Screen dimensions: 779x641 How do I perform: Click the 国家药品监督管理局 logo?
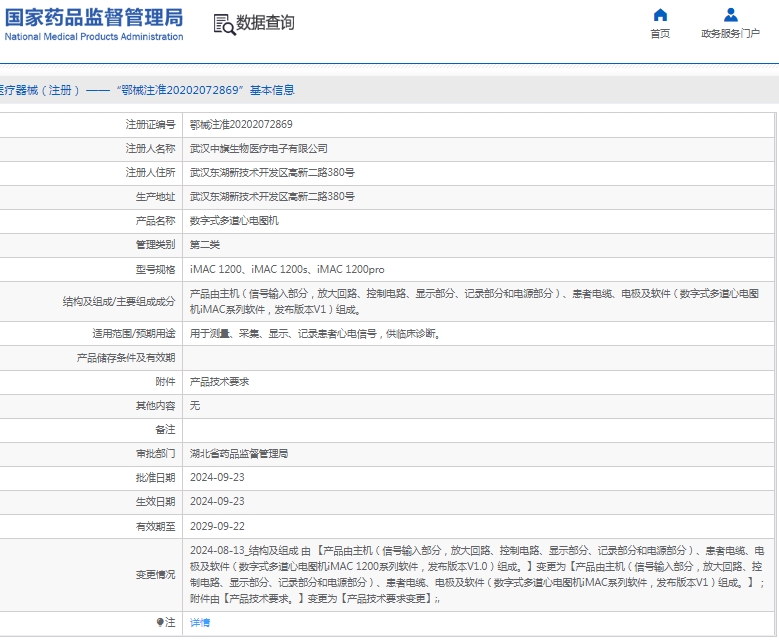coord(94,18)
